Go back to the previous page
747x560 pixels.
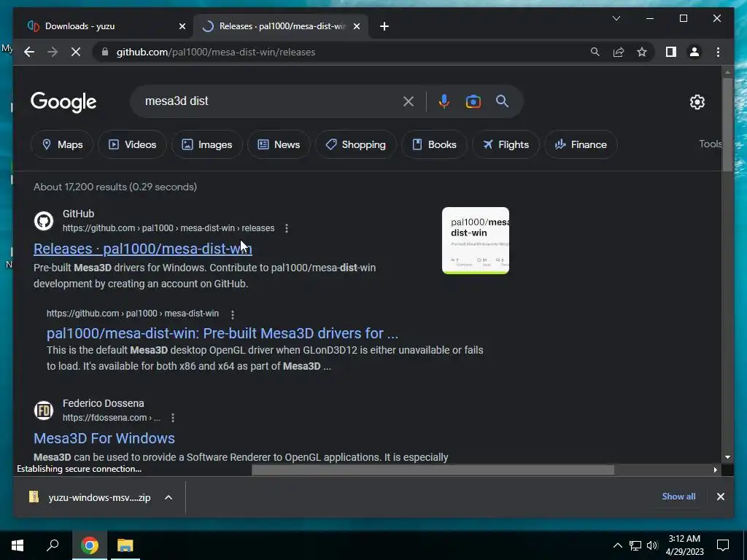tap(29, 52)
